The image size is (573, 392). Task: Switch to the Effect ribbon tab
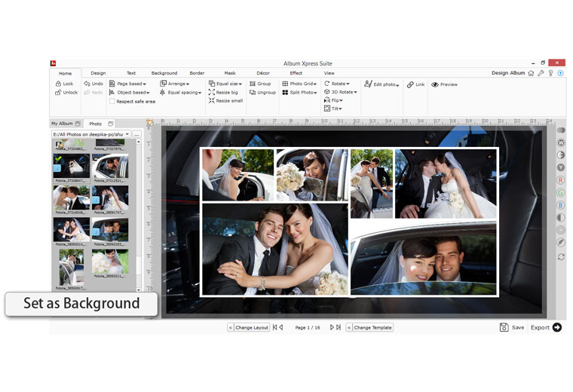(x=296, y=73)
